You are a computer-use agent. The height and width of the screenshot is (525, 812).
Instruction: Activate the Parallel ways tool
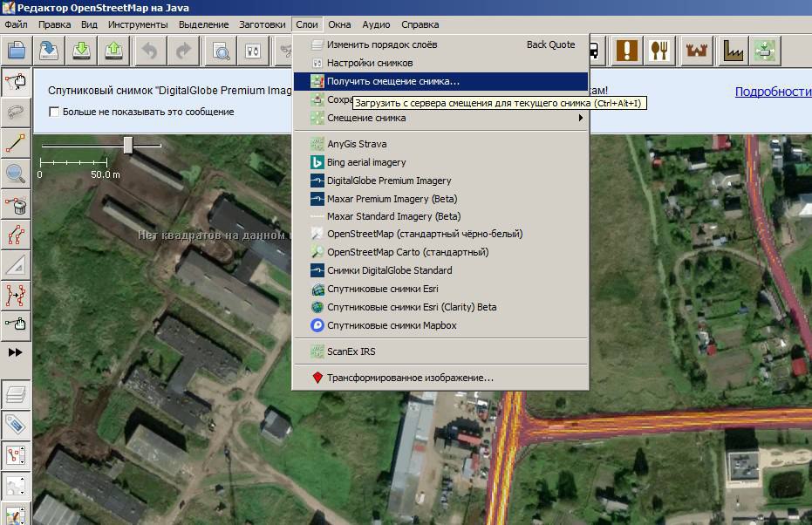coord(16,235)
